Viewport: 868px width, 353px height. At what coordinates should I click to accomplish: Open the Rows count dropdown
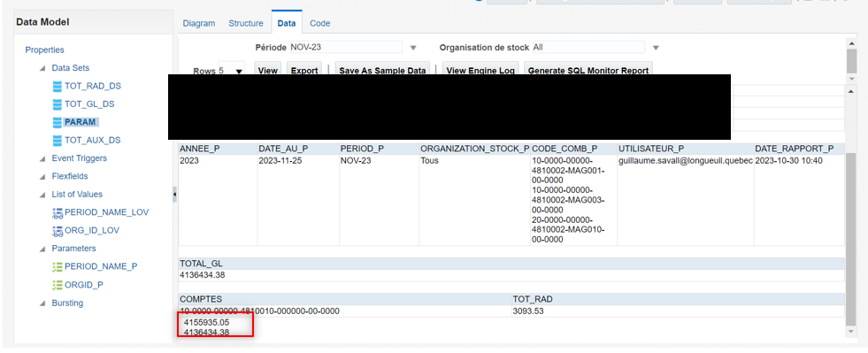[239, 72]
